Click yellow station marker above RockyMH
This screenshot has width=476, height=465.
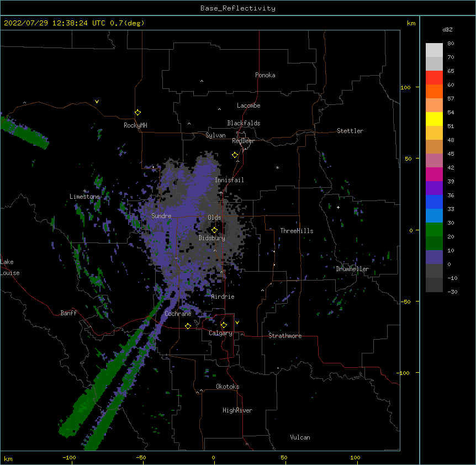[137, 112]
